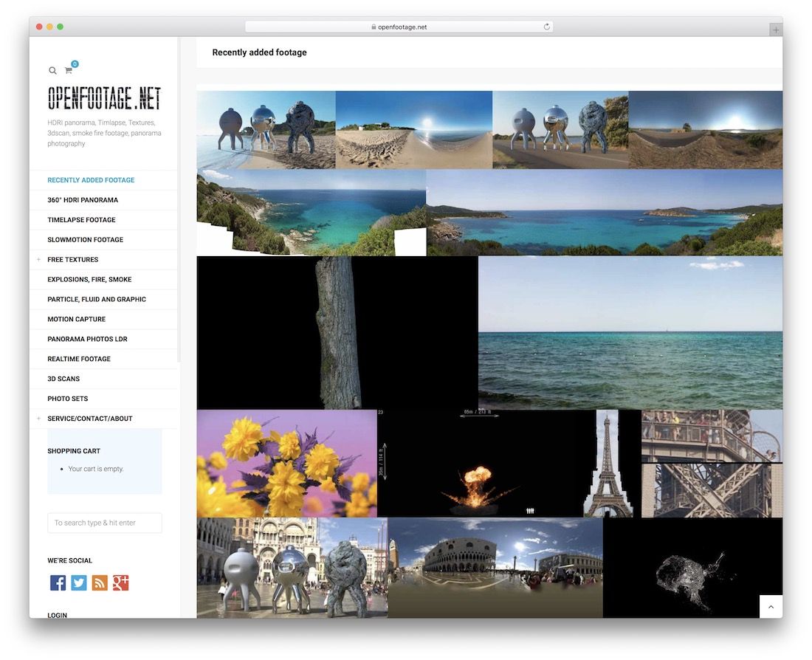812x660 pixels.
Task: Open the Twitter social icon
Action: 79,582
